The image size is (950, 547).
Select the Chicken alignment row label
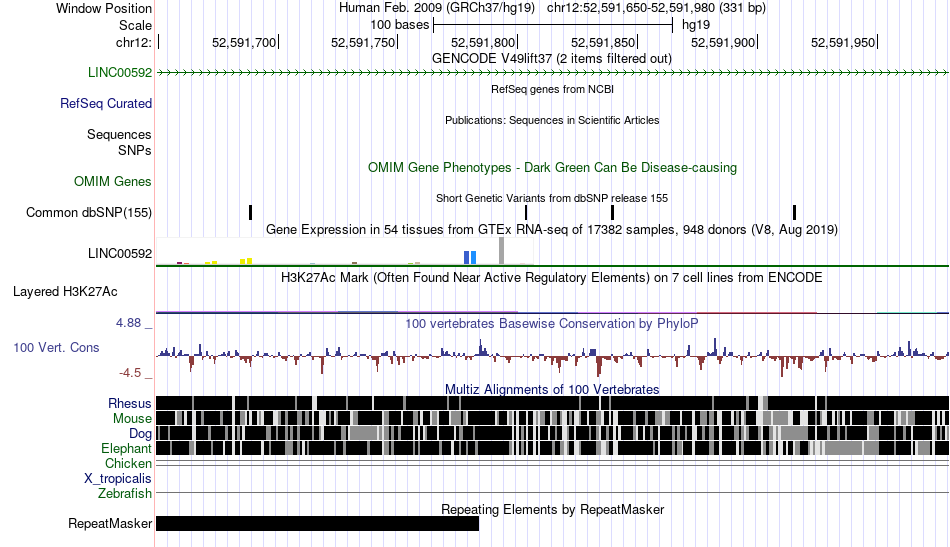(x=128, y=463)
